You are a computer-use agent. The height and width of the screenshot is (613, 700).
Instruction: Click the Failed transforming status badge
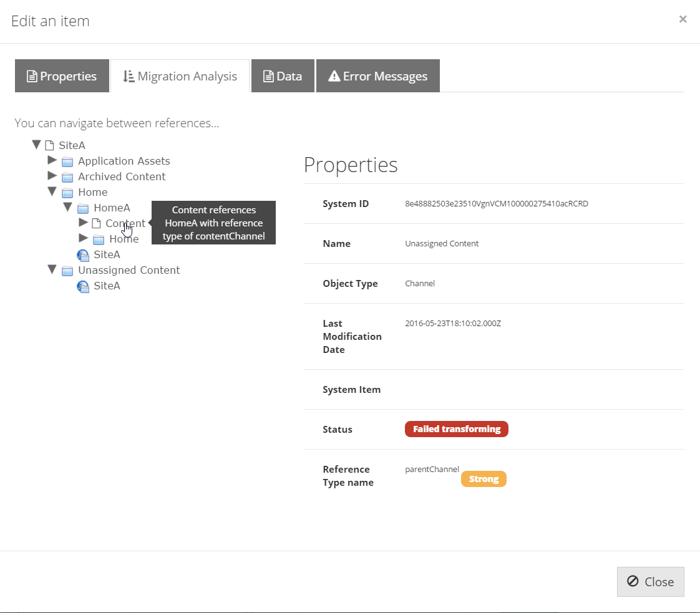[x=456, y=429]
